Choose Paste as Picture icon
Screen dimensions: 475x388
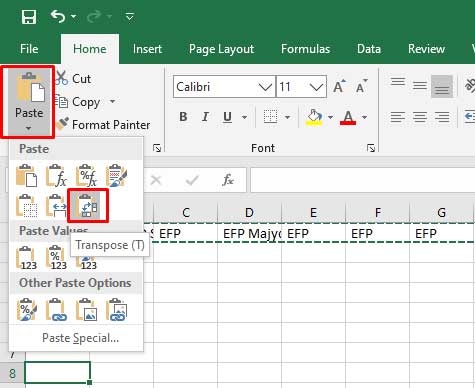[x=86, y=310]
